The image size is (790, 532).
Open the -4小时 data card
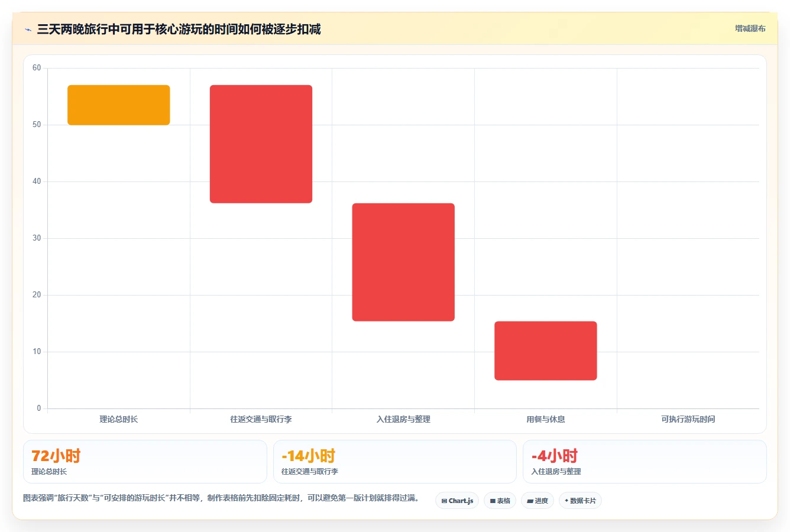[645, 462]
